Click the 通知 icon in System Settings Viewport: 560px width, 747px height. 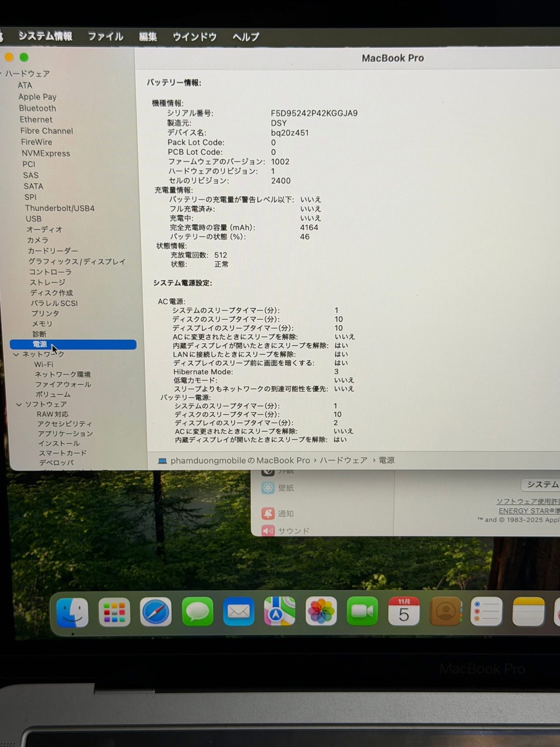[268, 514]
